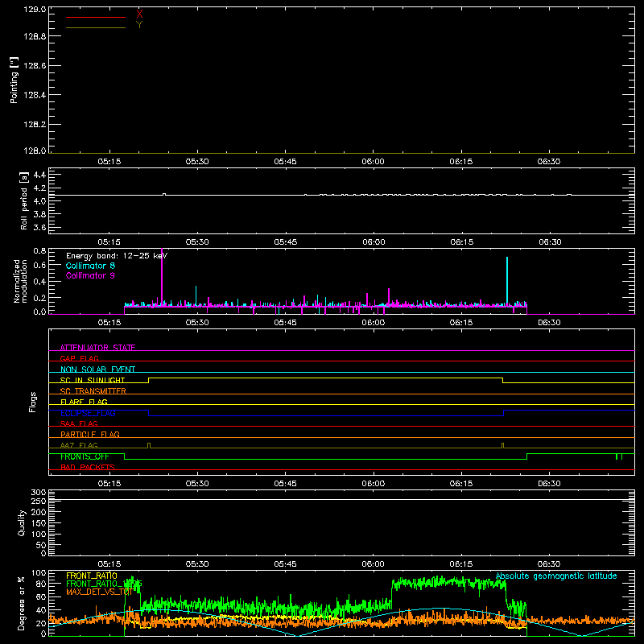Viewport: 644px width, 644px height.
Task: Select the Flags axis title
Action: 33,402
